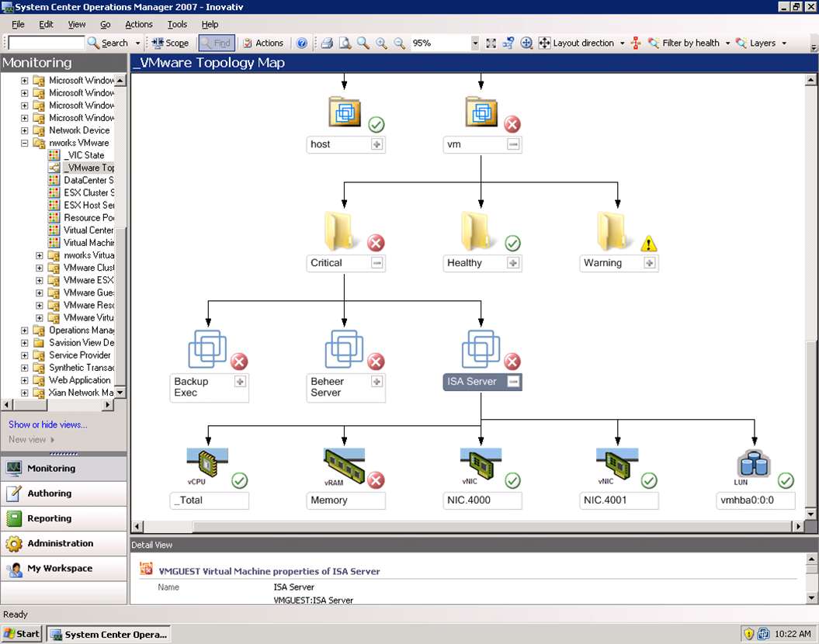
Task: Click the Scope button
Action: (170, 43)
